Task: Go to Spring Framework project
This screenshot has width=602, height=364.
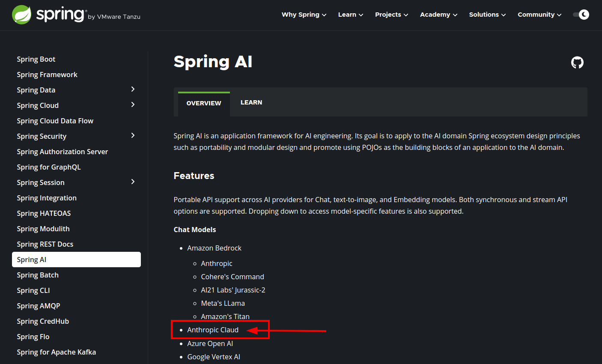Action: tap(47, 75)
